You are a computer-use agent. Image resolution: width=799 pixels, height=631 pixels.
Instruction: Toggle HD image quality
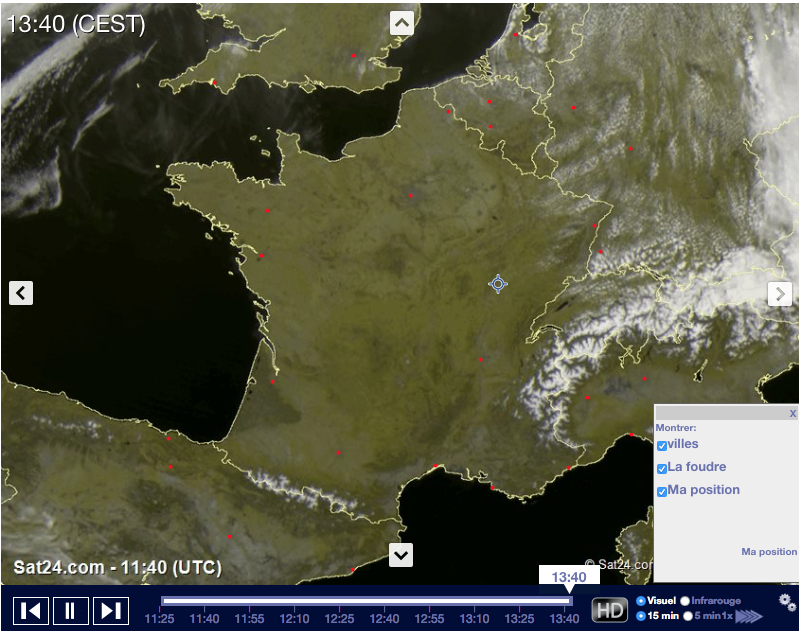click(x=609, y=610)
